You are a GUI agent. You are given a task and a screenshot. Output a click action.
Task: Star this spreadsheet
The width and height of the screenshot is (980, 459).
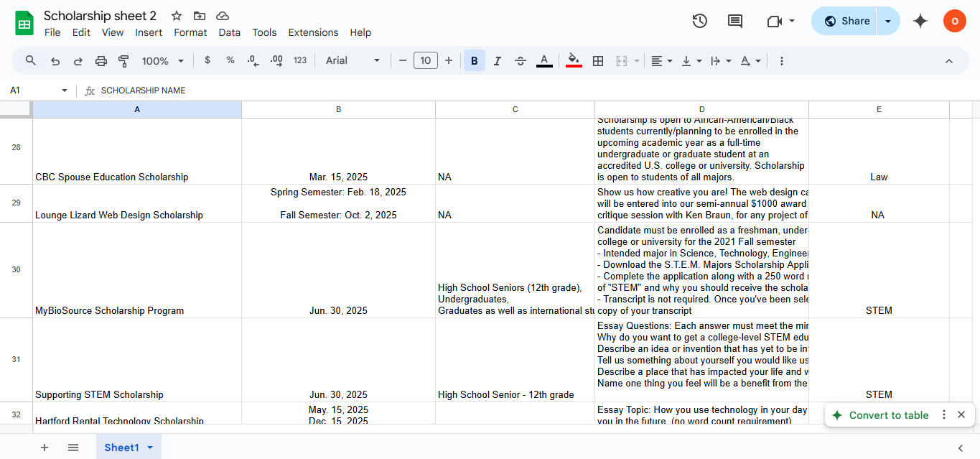point(177,16)
